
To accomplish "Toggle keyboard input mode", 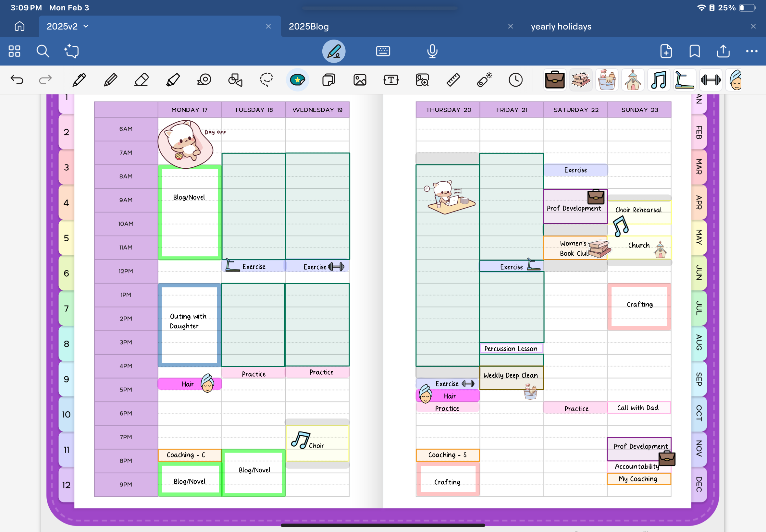I will coord(383,51).
